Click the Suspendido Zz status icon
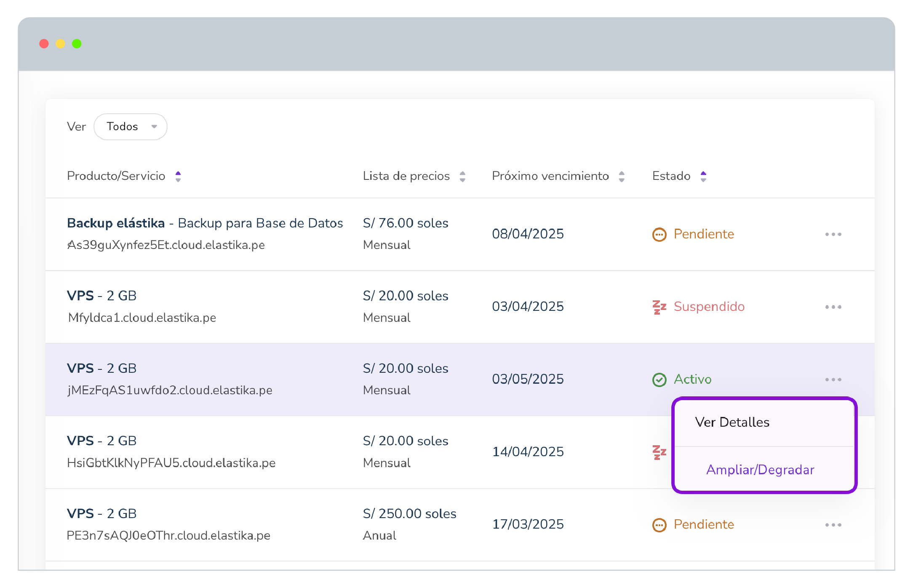913x588 pixels. click(659, 307)
